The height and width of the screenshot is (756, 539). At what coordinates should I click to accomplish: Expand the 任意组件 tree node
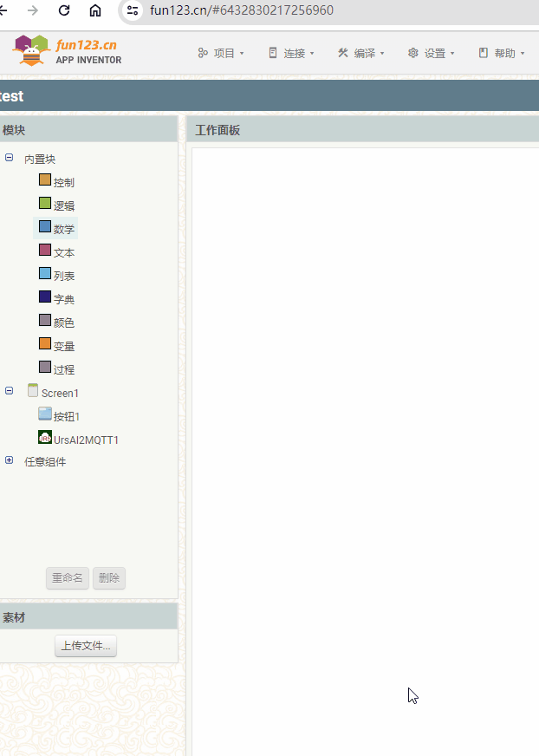[10, 460]
